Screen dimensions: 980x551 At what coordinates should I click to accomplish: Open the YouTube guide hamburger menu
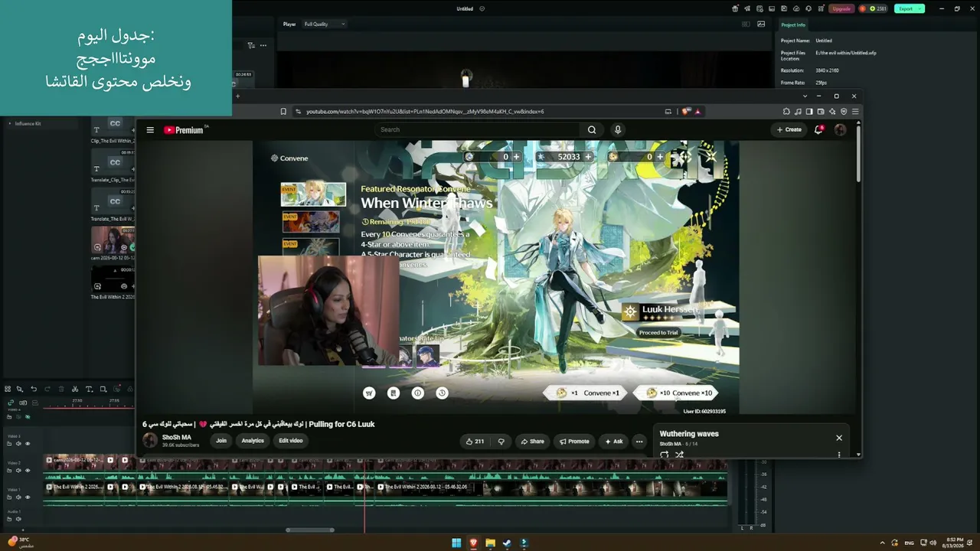click(150, 130)
